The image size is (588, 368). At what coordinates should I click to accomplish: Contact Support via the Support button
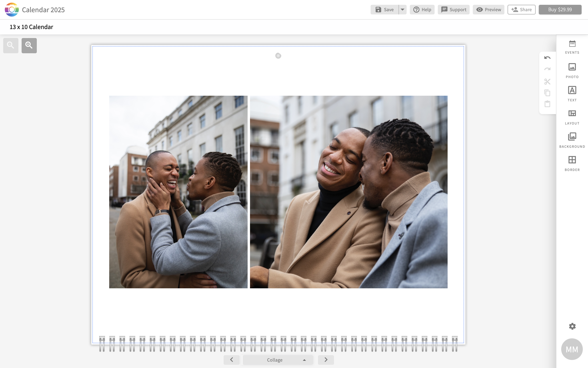tap(454, 9)
